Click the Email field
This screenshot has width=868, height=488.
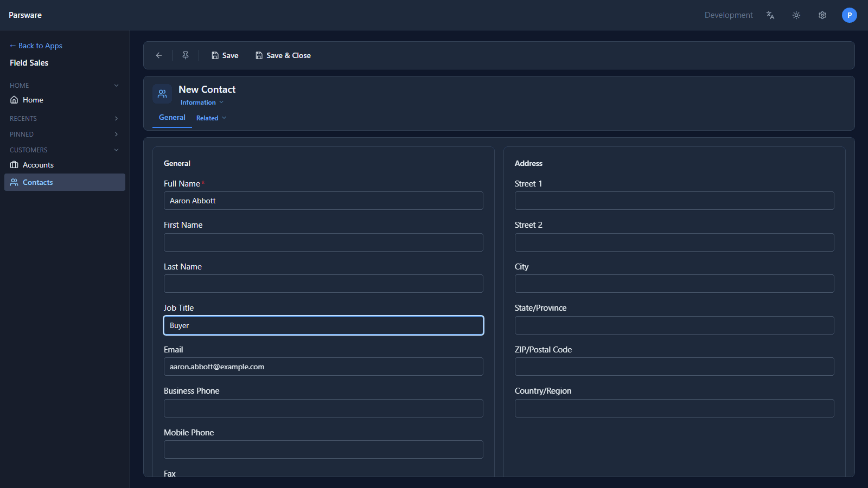click(x=323, y=367)
